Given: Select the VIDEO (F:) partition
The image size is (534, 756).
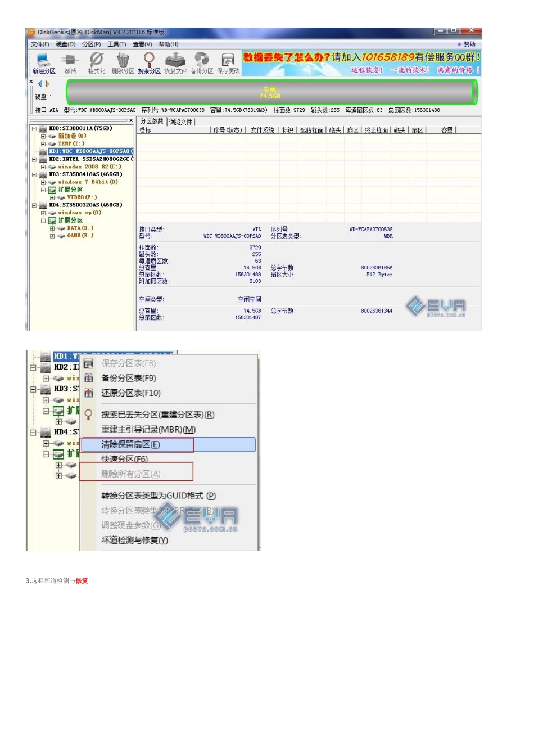Looking at the screenshot, I should point(82,197).
